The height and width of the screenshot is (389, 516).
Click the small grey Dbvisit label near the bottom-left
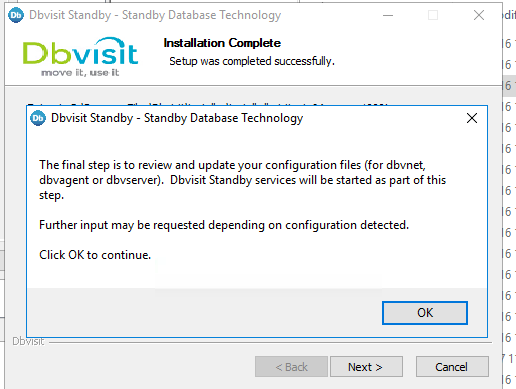[x=28, y=341]
